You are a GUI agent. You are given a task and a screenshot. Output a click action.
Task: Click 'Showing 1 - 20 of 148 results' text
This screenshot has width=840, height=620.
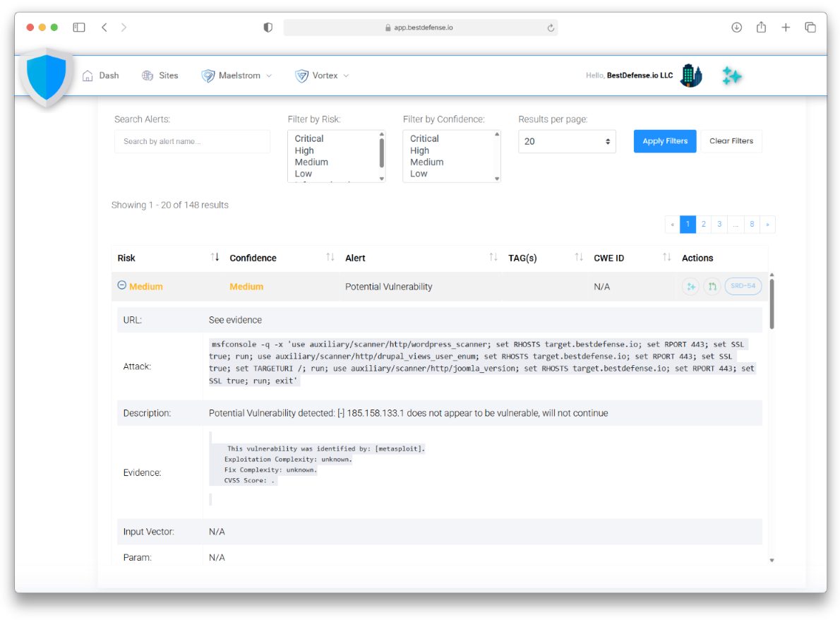pyautogui.click(x=170, y=205)
